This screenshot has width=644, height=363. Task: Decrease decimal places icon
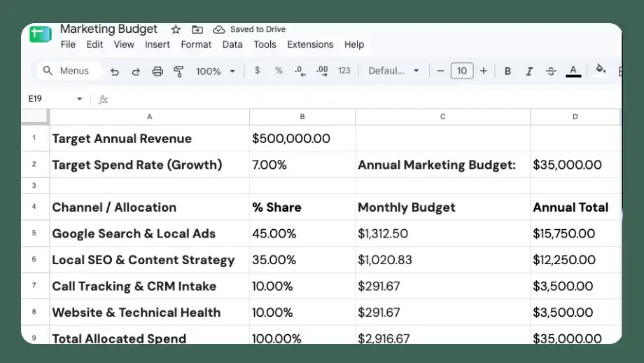click(x=300, y=71)
